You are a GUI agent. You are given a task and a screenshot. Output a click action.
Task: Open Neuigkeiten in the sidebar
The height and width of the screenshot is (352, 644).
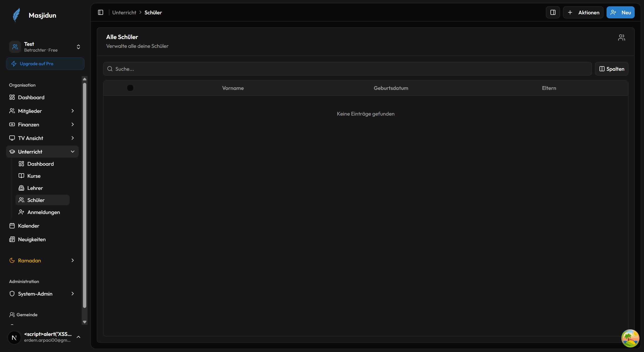[31, 239]
